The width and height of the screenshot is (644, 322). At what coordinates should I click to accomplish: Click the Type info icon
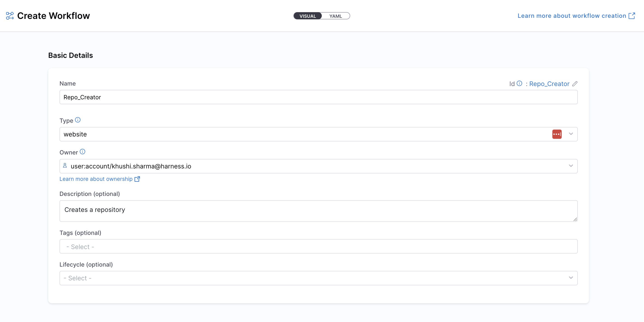tap(78, 120)
